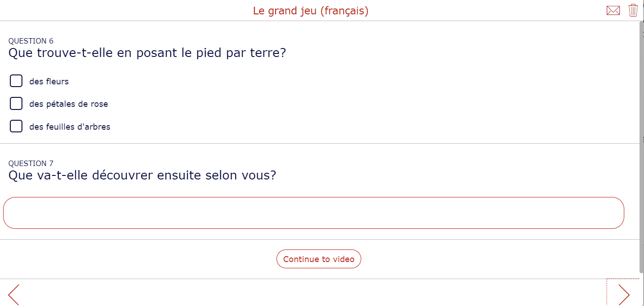Click the 'des fleurs' label text
644x306 pixels.
[48, 81]
